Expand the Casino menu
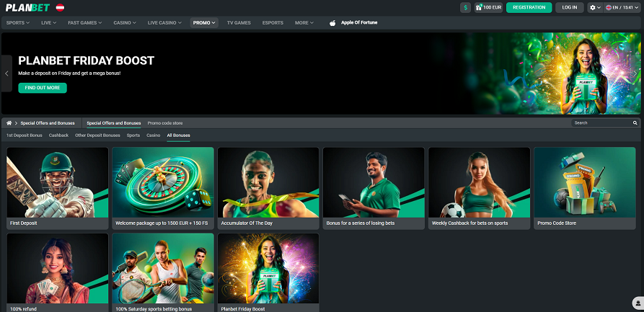 pyautogui.click(x=125, y=23)
